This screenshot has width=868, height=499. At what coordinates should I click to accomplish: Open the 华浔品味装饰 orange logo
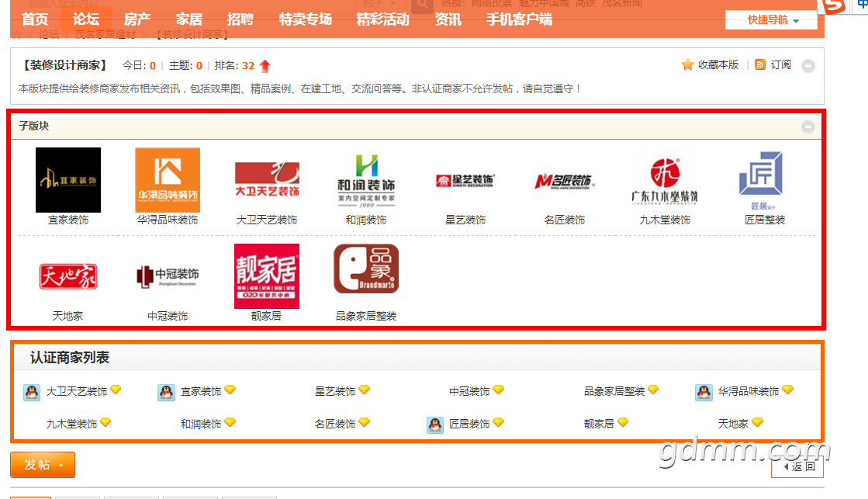[x=168, y=180]
